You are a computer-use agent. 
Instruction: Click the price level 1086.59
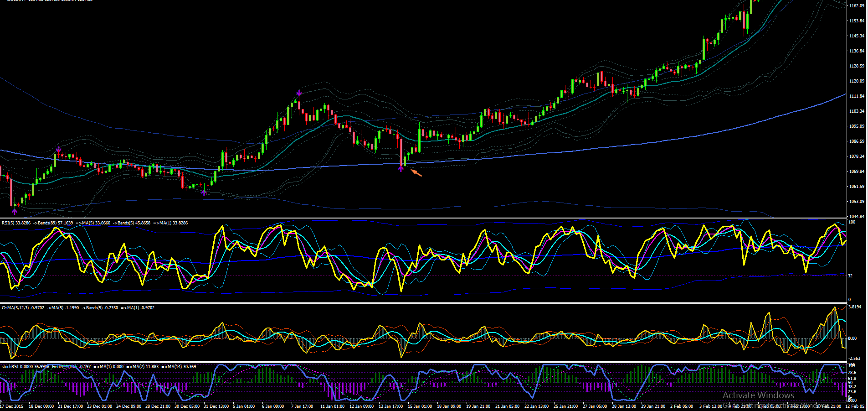[x=857, y=141]
